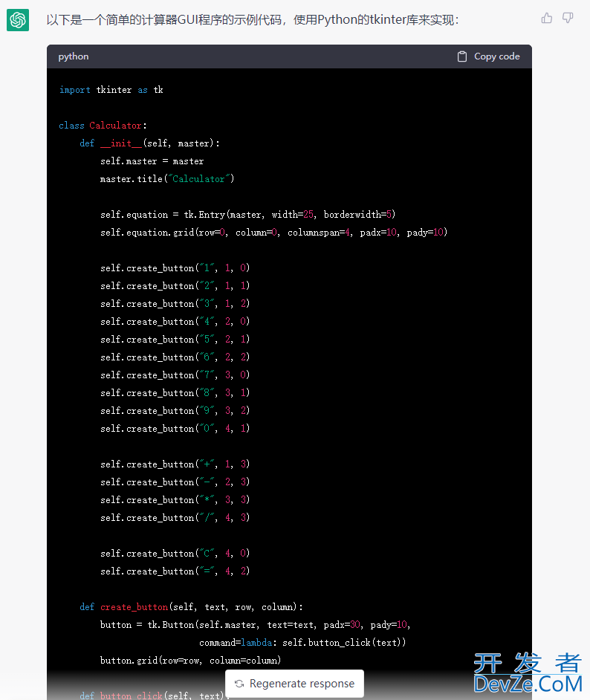
Task: Click the self.equation.grid(row=0 line
Action: 273,233
